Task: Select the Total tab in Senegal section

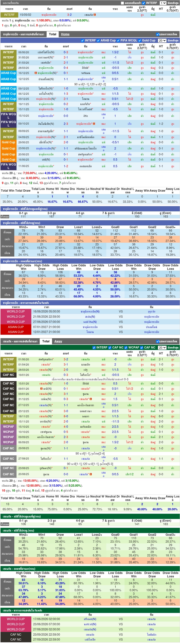Action: tap(46, 341)
